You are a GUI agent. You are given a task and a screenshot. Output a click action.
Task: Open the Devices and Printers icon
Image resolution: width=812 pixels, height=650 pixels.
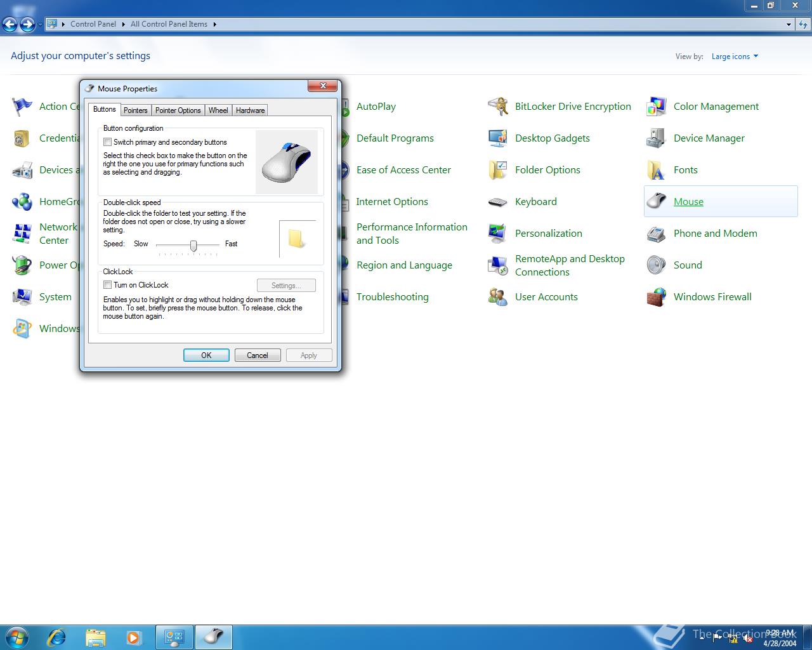click(22, 170)
